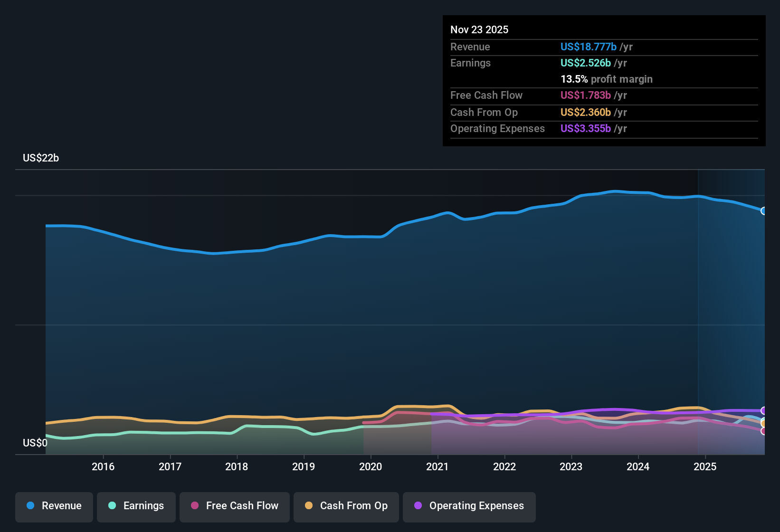Screen dimensions: 780x532
Task: Click the US$18.777b revenue value
Action: coord(589,47)
